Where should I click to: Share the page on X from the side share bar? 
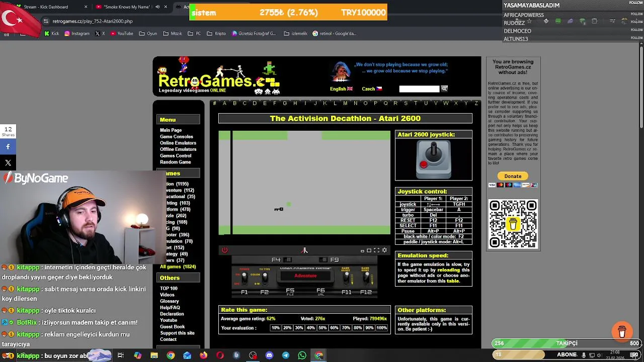click(x=8, y=163)
